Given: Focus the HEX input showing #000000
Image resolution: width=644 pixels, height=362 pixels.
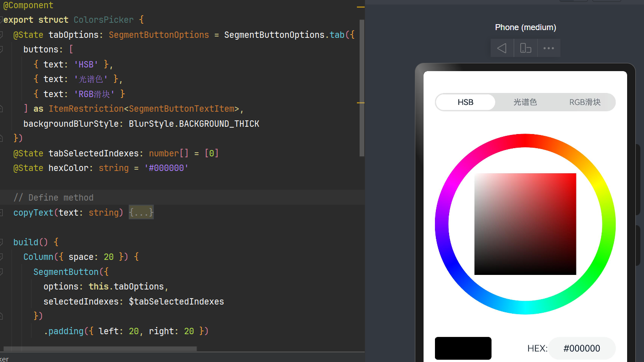Looking at the screenshot, I should click(582, 348).
